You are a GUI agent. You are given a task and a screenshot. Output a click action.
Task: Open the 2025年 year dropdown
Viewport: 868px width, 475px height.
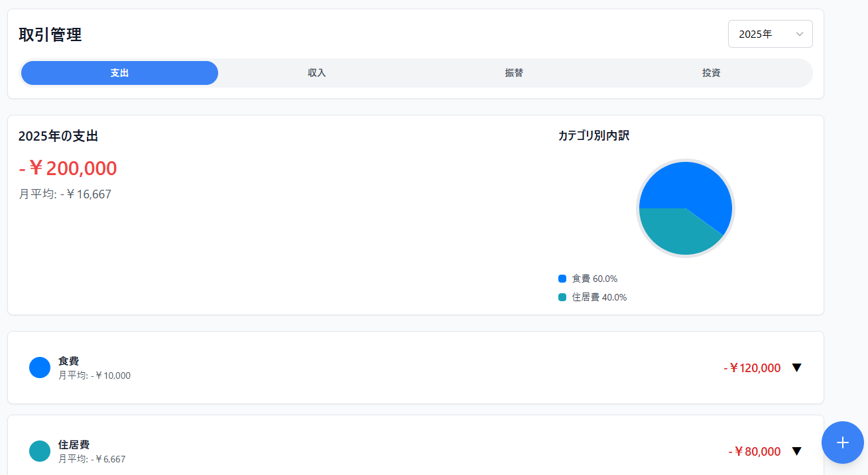(770, 34)
